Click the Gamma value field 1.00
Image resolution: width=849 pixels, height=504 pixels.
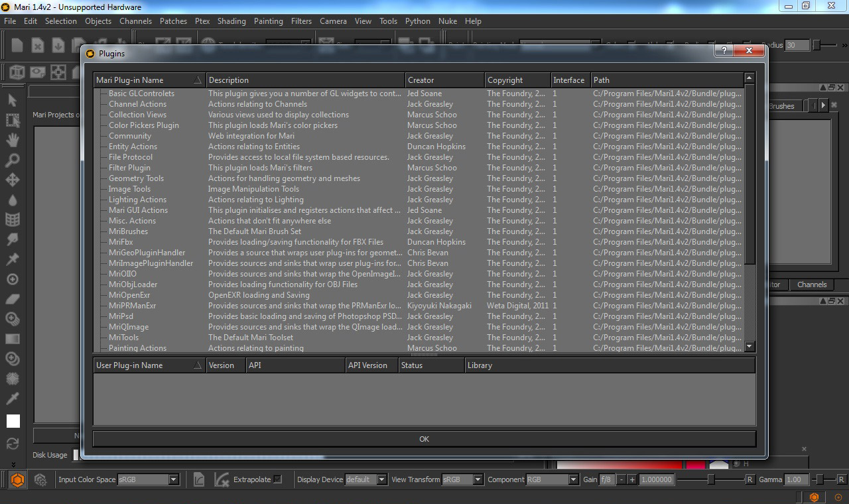pos(797,479)
